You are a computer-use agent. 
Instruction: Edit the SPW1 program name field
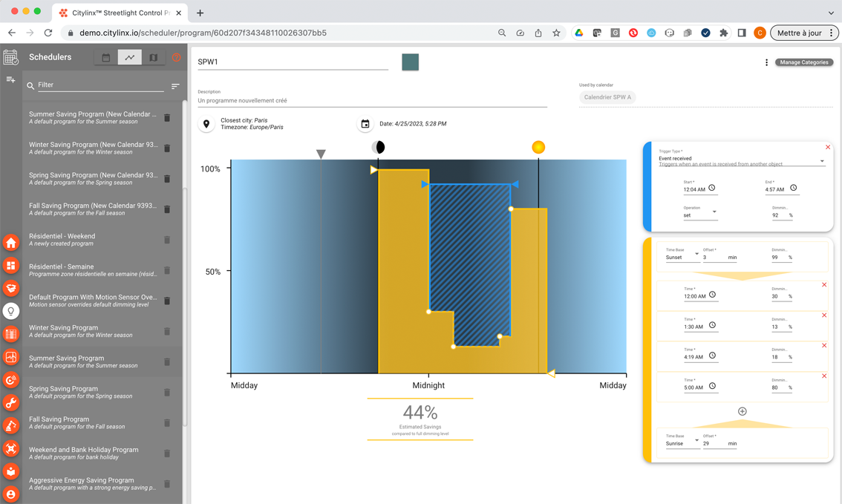[x=293, y=62]
